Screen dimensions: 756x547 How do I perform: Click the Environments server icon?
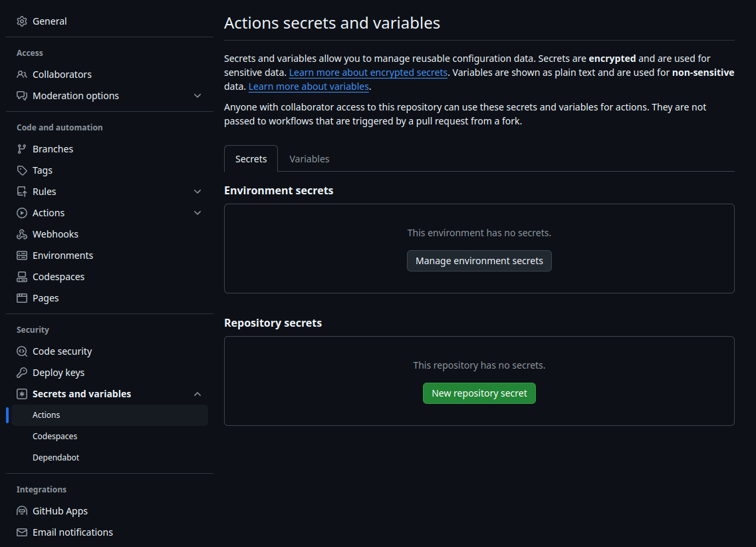[x=22, y=256]
